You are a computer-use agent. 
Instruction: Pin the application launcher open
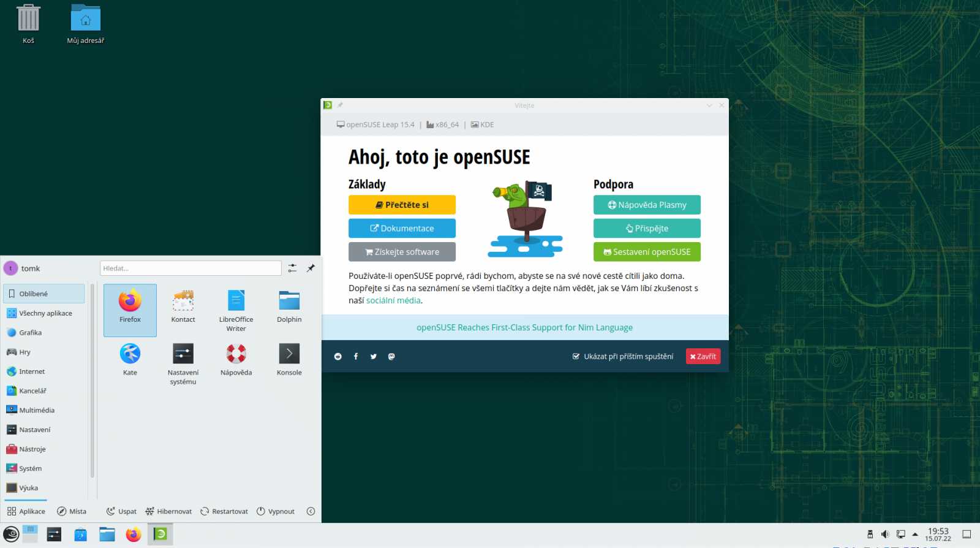(311, 268)
